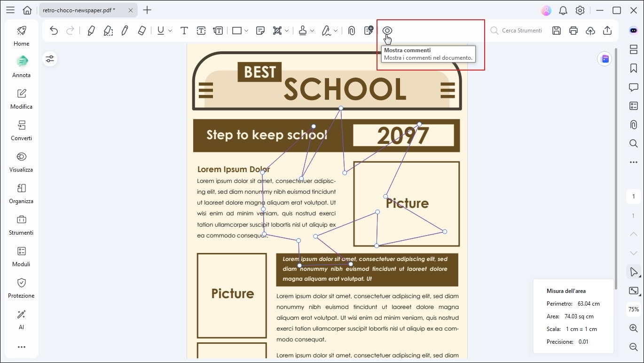
Task: Select the Text comment tool
Action: [184, 31]
